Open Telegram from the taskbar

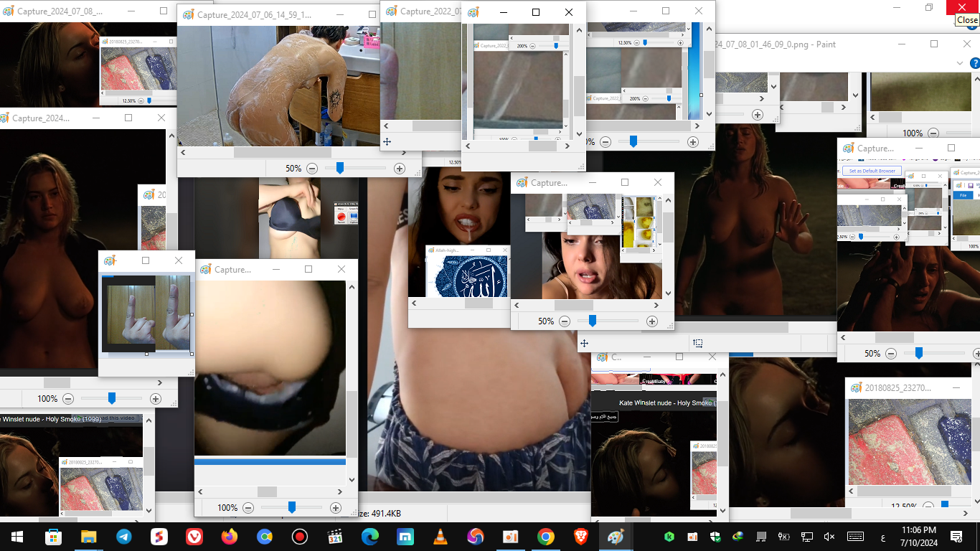123,536
